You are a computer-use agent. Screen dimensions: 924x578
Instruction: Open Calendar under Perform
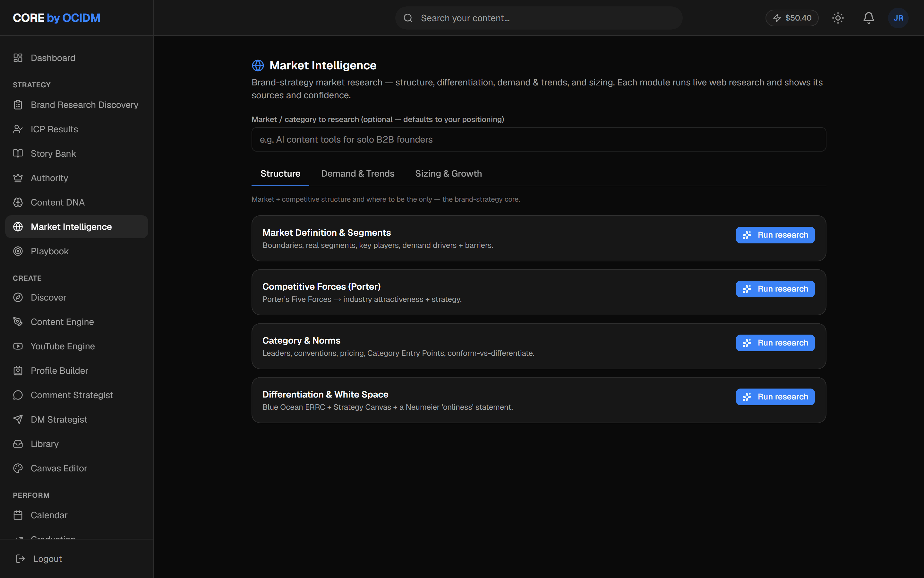(x=77, y=515)
